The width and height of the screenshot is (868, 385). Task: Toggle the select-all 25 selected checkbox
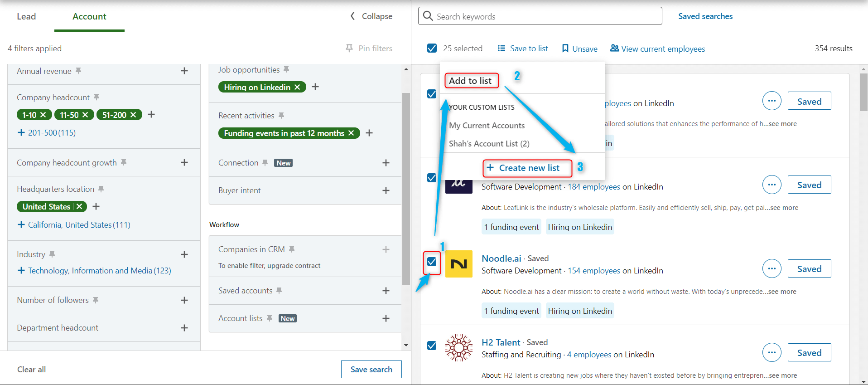tap(432, 48)
